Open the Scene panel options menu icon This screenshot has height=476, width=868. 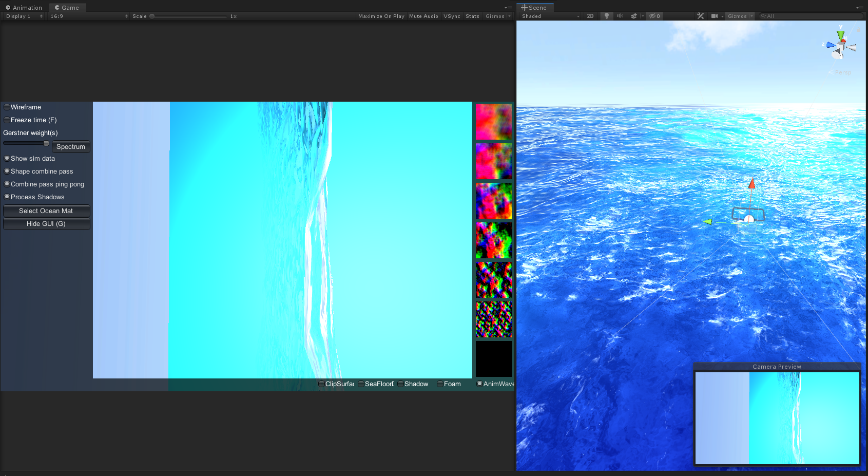(x=860, y=8)
